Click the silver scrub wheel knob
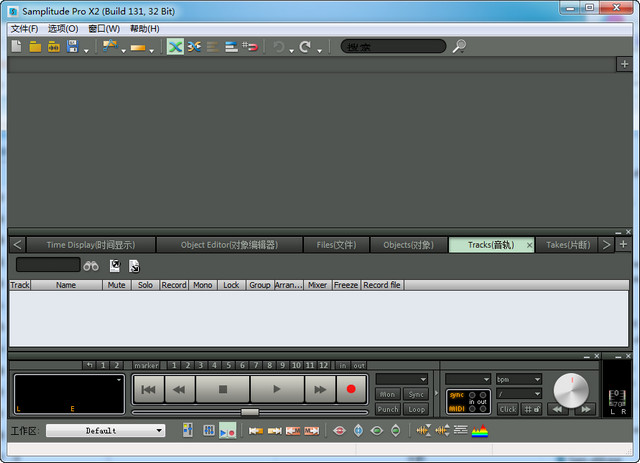The image size is (640, 463). (x=571, y=390)
